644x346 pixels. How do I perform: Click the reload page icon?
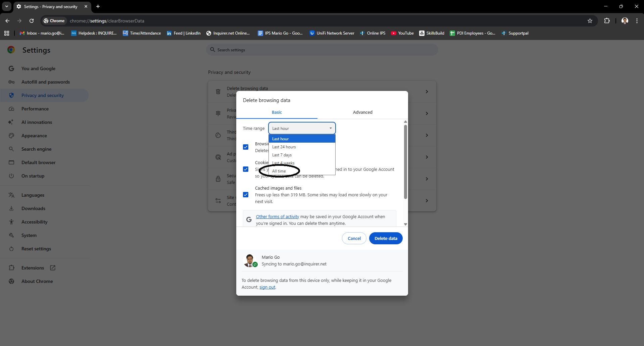click(x=32, y=21)
